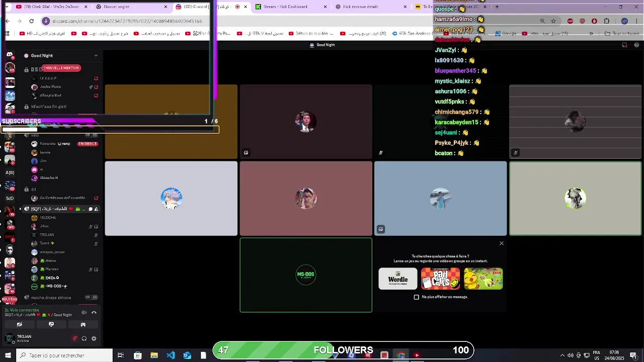The height and width of the screenshot is (362, 644).
Task: Invite users icon on the [SQF] channel
Action: [96, 209]
